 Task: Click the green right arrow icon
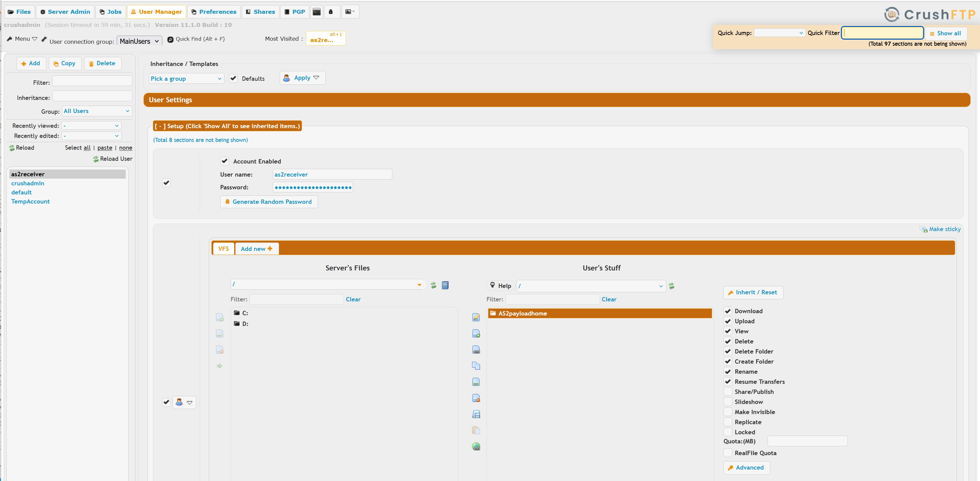tap(220, 366)
